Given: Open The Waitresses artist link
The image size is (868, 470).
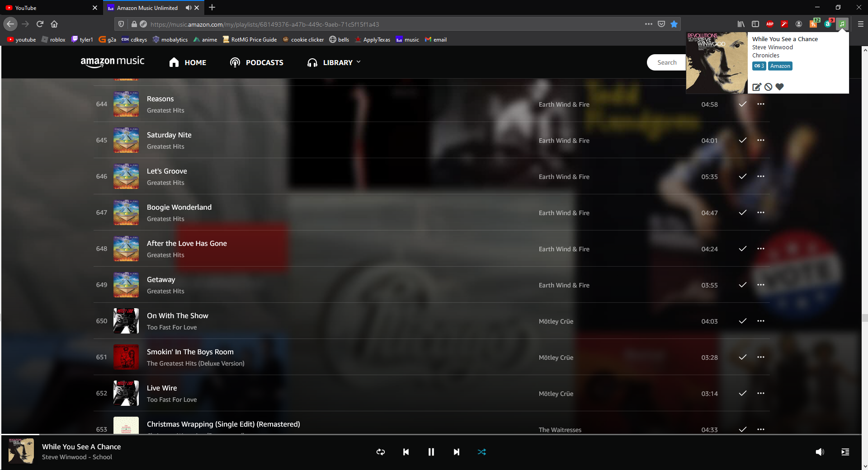Looking at the screenshot, I should click(560, 430).
